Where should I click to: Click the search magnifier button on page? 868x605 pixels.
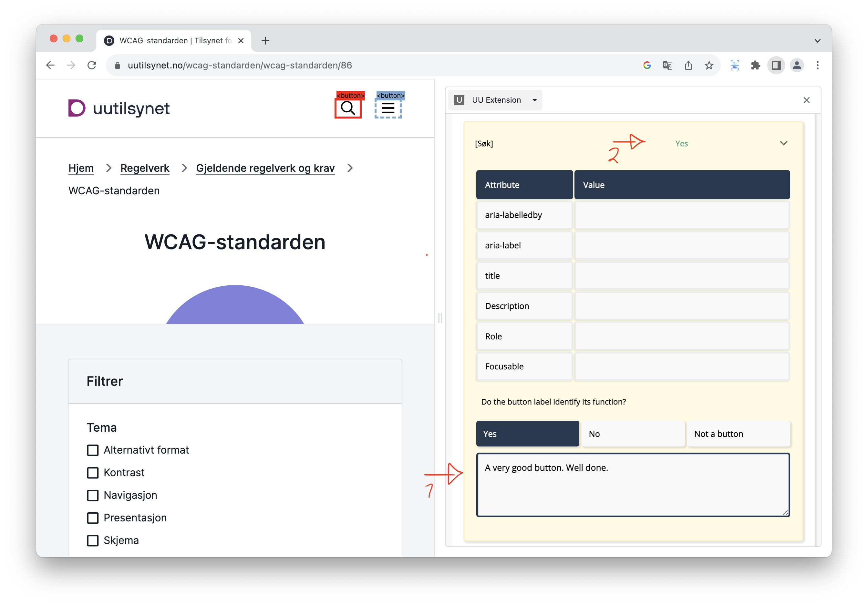click(x=348, y=108)
